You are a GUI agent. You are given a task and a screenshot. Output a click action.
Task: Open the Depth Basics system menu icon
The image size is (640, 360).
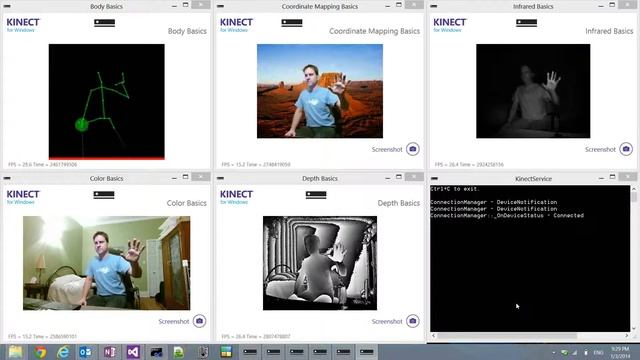(220, 178)
